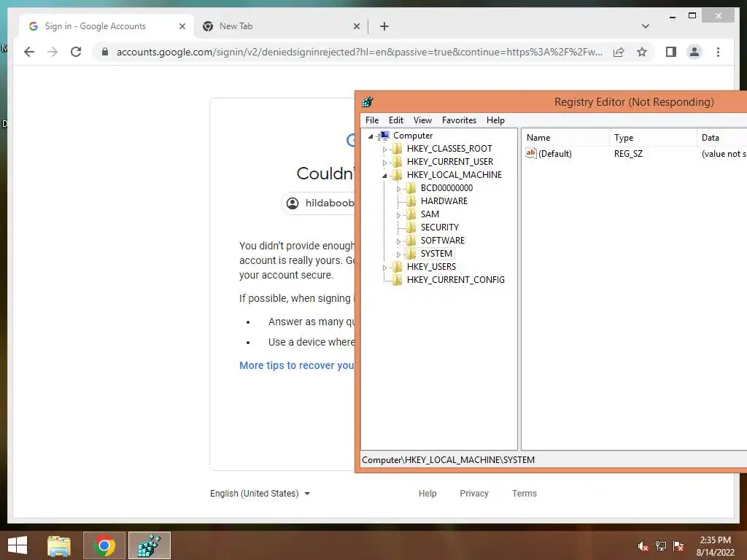The height and width of the screenshot is (560, 747).
Task: Open the View menu in Registry Editor
Action: point(422,120)
